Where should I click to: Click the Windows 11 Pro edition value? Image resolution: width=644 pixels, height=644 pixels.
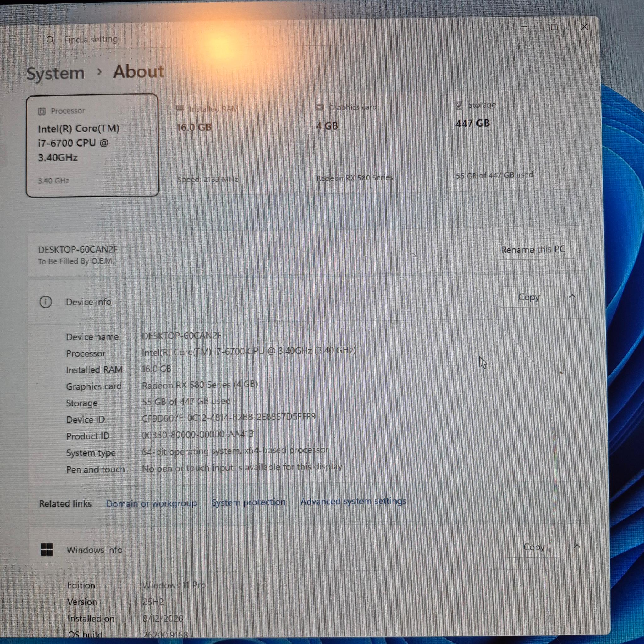(x=174, y=585)
